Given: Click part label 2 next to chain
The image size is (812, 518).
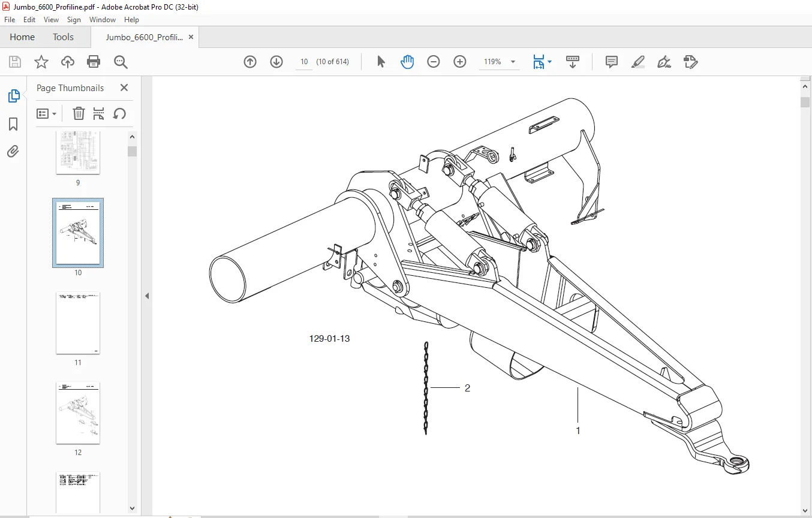Looking at the screenshot, I should [468, 388].
